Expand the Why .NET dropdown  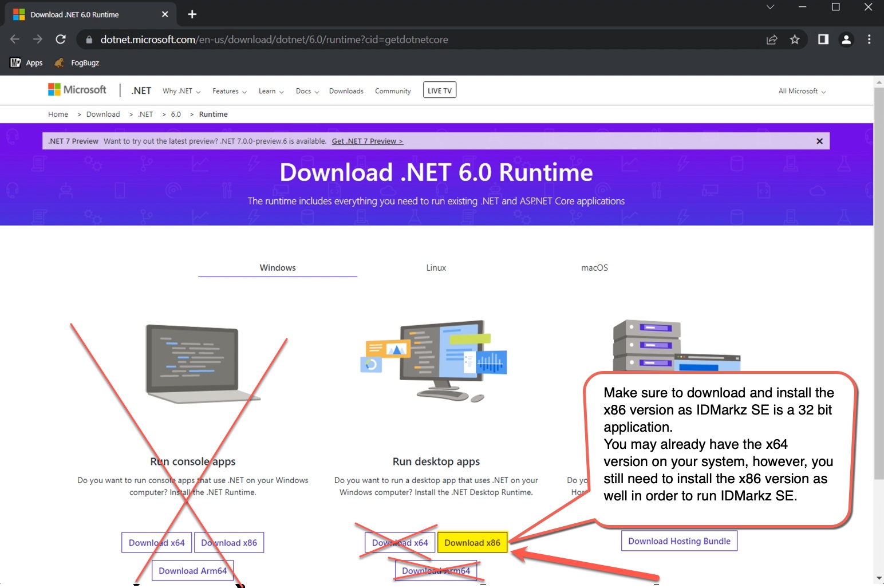[181, 91]
